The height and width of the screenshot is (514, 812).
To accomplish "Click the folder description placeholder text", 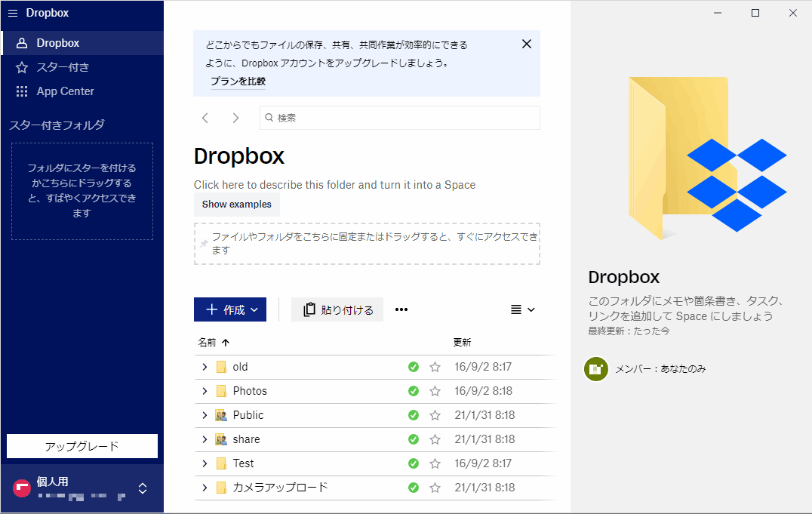I will pyautogui.click(x=334, y=185).
